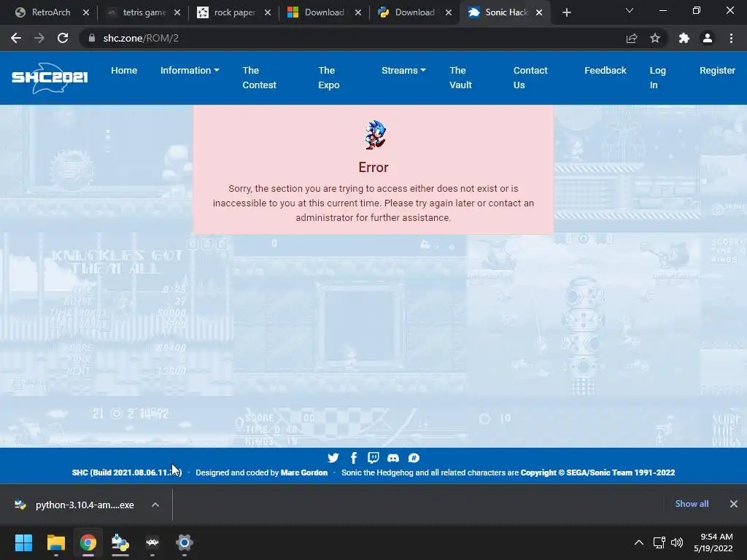Share this page from address bar
This screenshot has height=560, width=747.
[x=632, y=38]
